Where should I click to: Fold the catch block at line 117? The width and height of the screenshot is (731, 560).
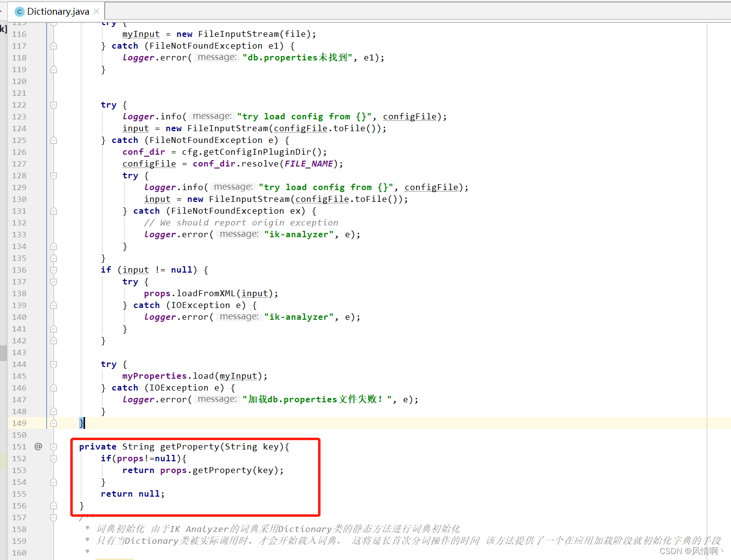pyautogui.click(x=54, y=46)
